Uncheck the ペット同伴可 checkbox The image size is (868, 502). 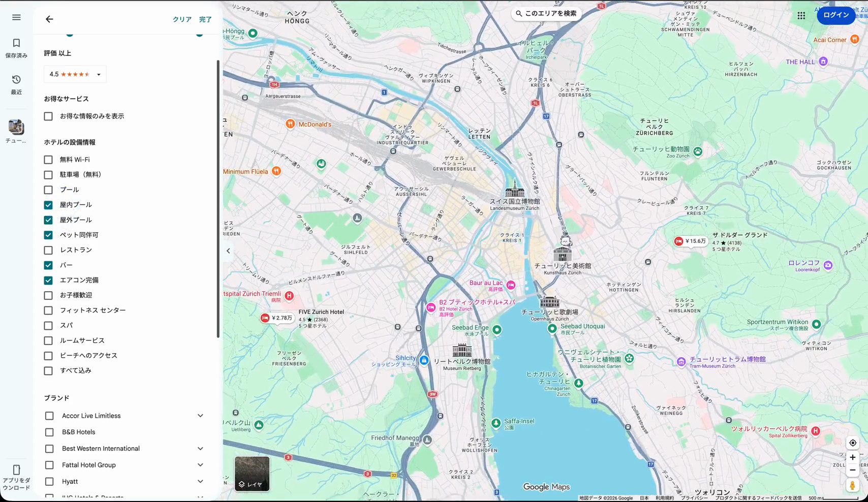click(48, 235)
